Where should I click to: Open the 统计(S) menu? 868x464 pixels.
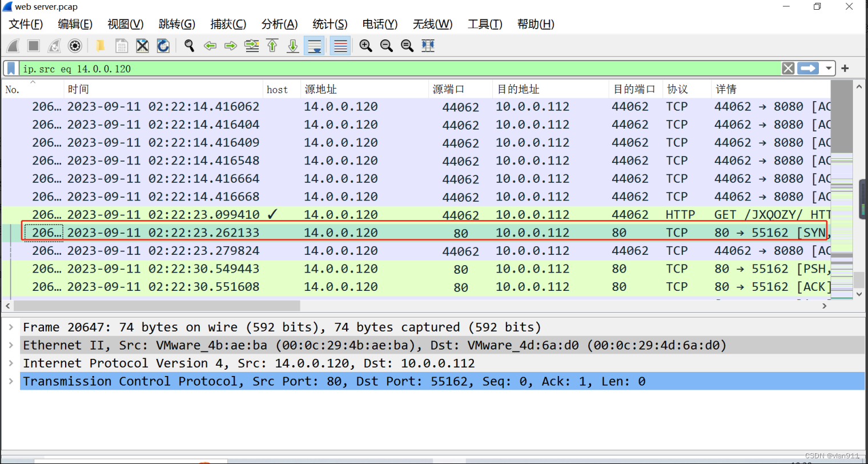[x=329, y=24]
